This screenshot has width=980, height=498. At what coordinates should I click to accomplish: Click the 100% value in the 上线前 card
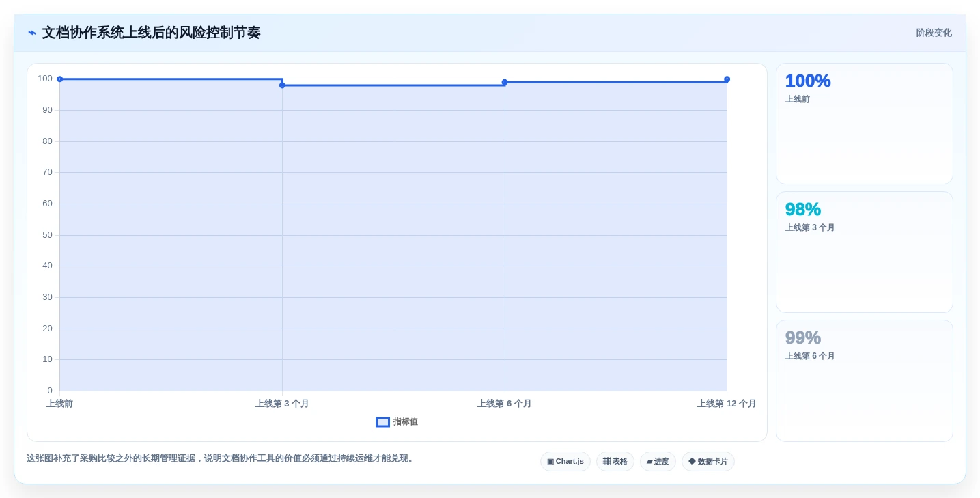tap(808, 81)
